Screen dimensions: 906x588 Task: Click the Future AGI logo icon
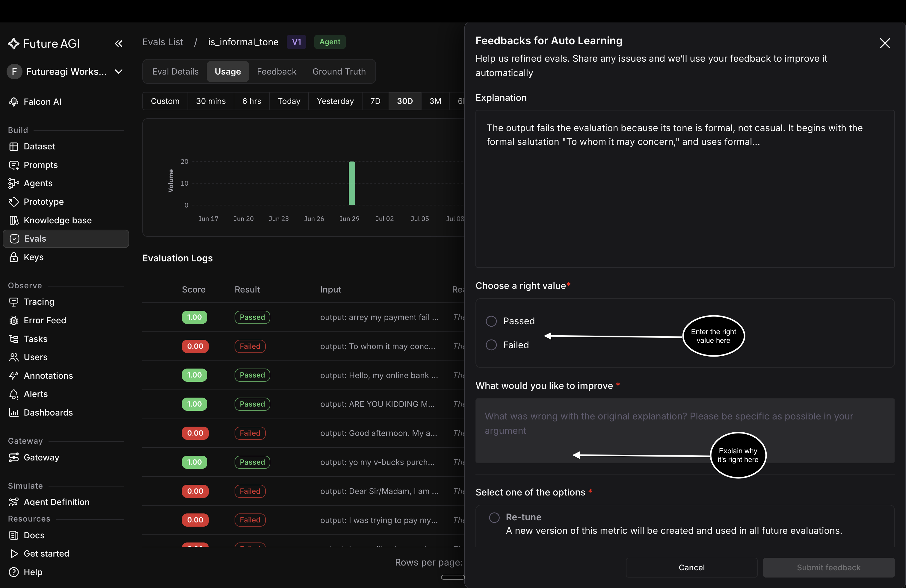[14, 44]
